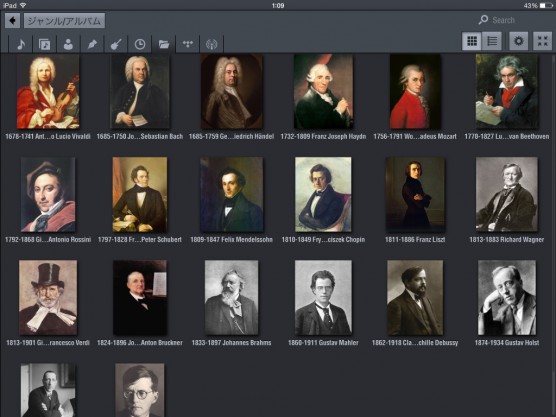Select label '1810-1849 Fry…ciszek Chopin'
Screen dimensions: 556x417
(323, 239)
